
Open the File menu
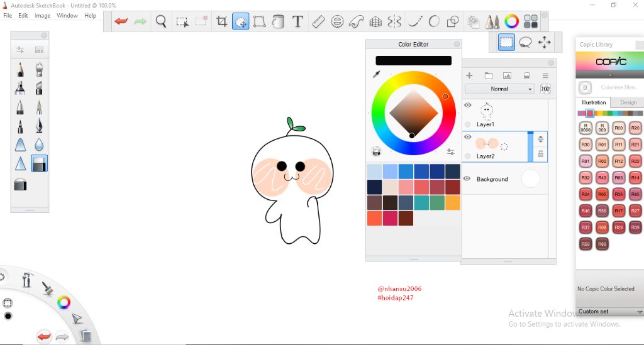(8, 16)
